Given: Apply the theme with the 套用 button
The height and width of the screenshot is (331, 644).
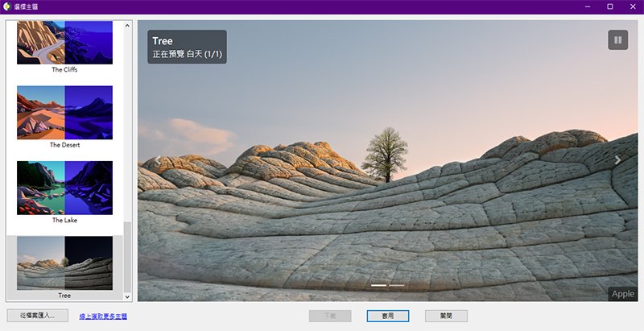Looking at the screenshot, I should (388, 316).
